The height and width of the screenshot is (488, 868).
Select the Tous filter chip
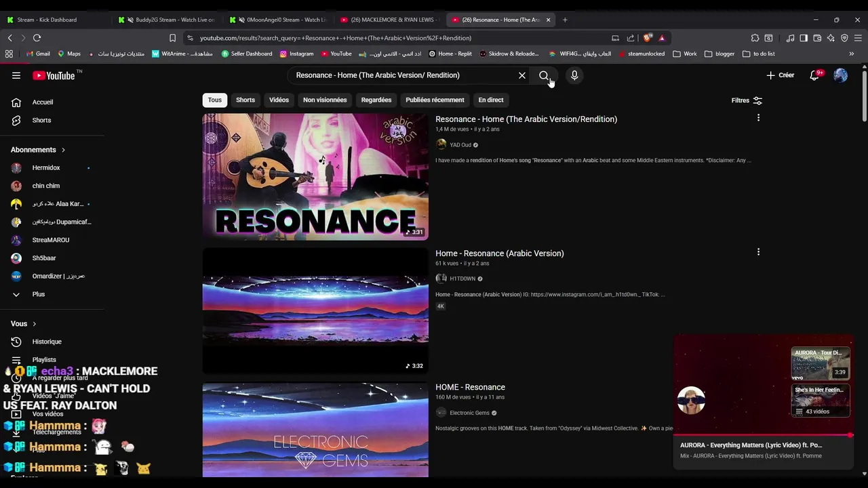pyautogui.click(x=215, y=100)
